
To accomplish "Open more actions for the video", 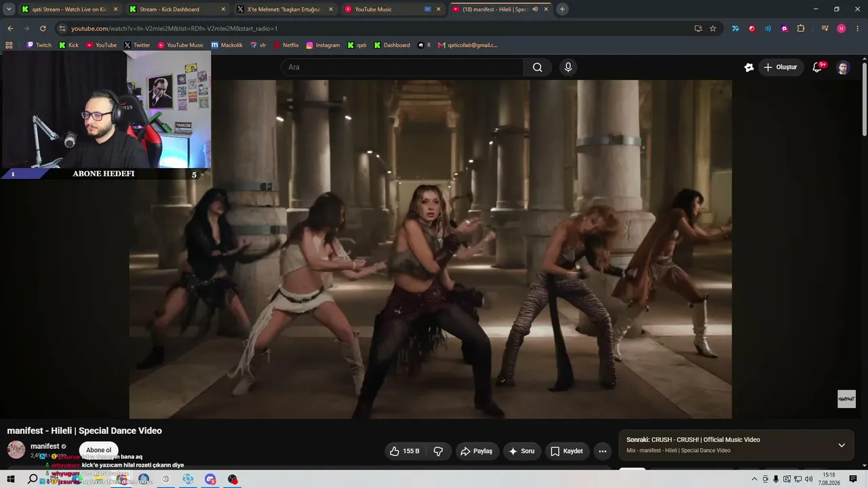I will (x=602, y=451).
